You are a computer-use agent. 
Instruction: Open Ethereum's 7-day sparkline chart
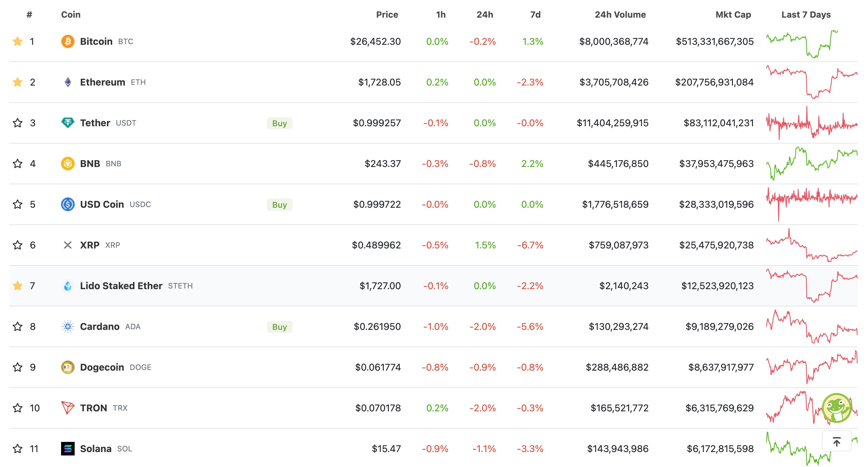[812, 82]
